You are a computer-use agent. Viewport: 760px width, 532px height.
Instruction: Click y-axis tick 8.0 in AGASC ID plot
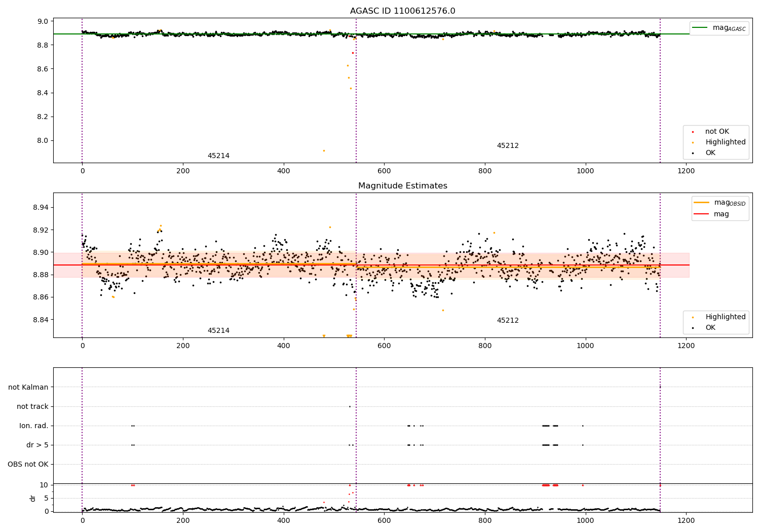tap(43, 140)
